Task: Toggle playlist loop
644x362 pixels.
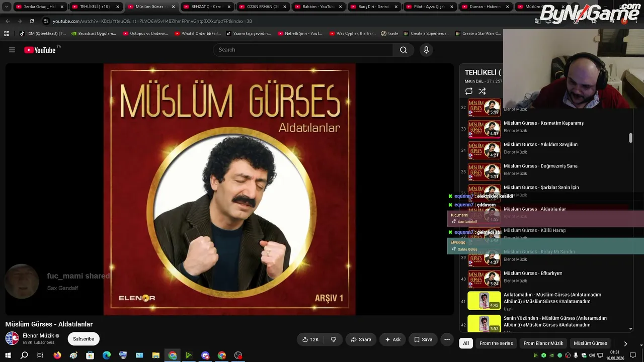Action: 469,91
